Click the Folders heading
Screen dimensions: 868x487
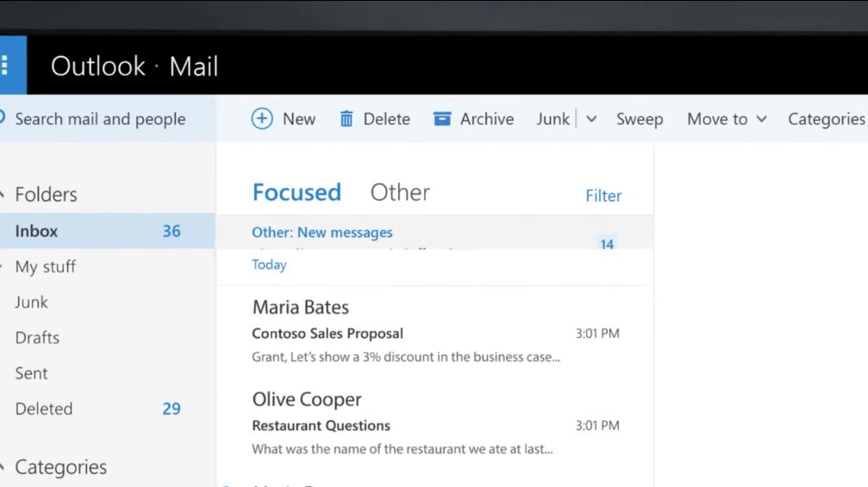[x=46, y=195]
